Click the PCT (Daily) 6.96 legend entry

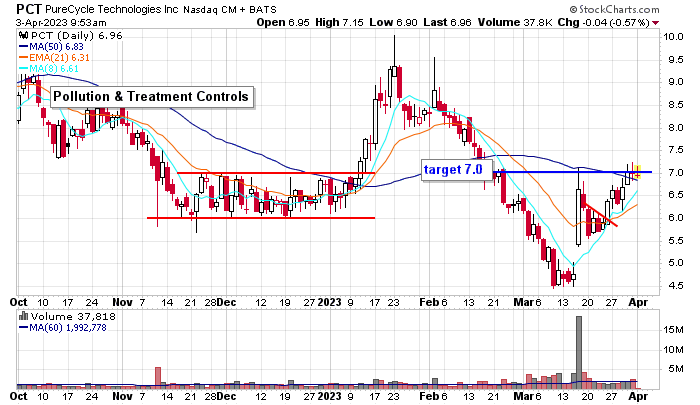pyautogui.click(x=76, y=35)
